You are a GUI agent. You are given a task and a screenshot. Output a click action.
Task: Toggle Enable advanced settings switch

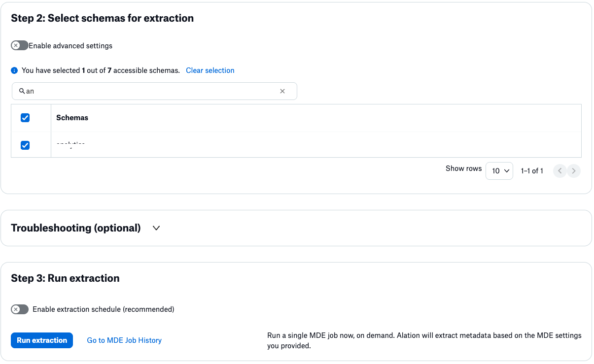tap(20, 46)
